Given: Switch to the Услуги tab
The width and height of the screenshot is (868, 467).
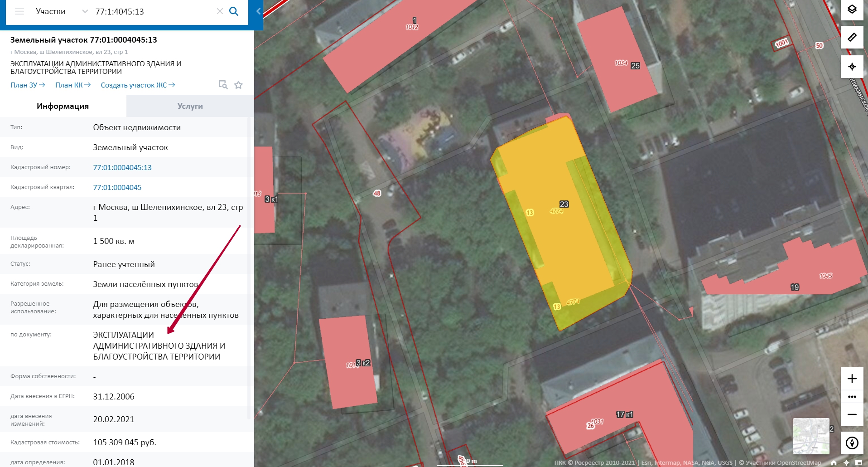Looking at the screenshot, I should coord(190,106).
